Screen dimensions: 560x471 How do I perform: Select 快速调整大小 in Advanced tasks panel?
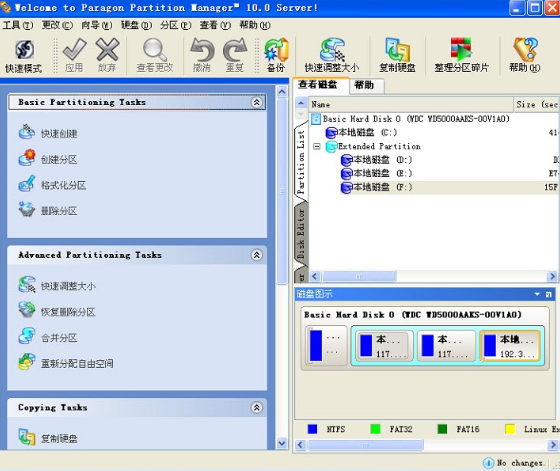[57, 285]
